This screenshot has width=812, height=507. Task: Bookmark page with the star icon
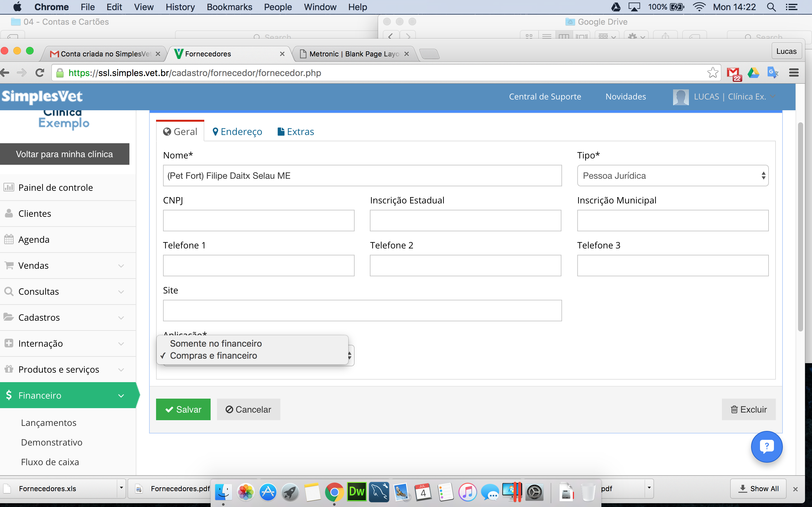(x=712, y=73)
